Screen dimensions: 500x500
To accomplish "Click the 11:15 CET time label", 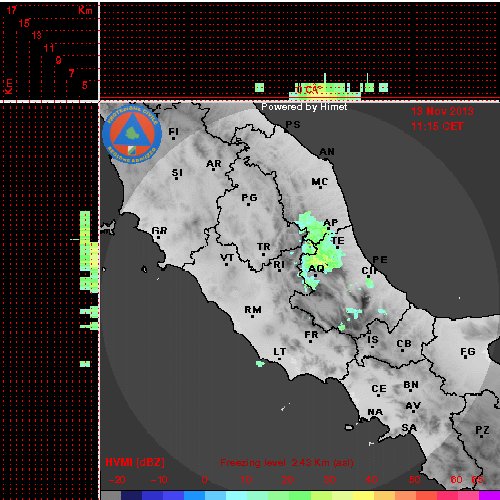I will (x=437, y=126).
